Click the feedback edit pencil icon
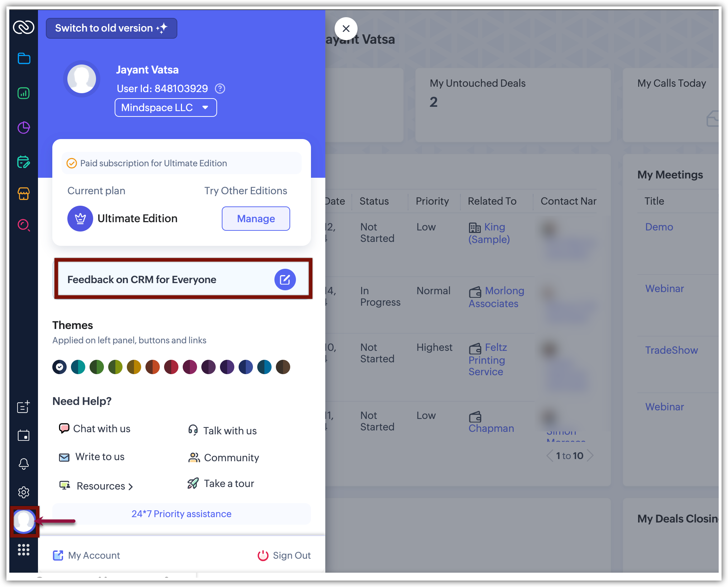The height and width of the screenshot is (587, 728). click(x=285, y=280)
